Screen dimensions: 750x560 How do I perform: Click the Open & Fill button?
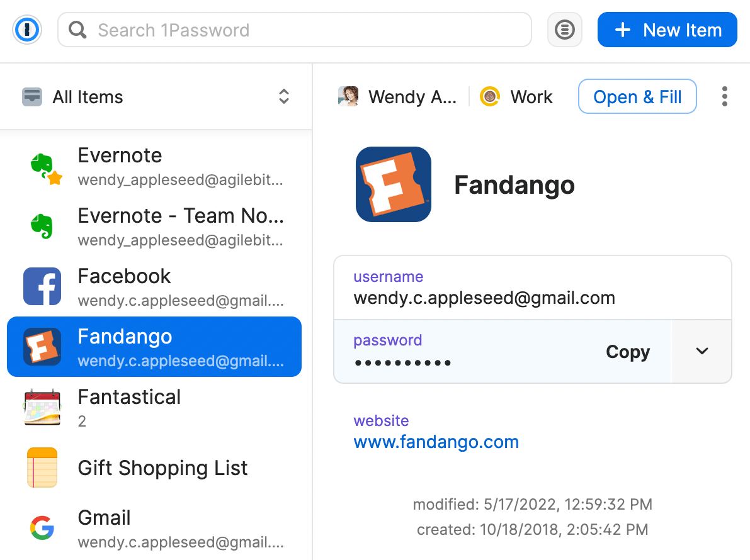[637, 96]
